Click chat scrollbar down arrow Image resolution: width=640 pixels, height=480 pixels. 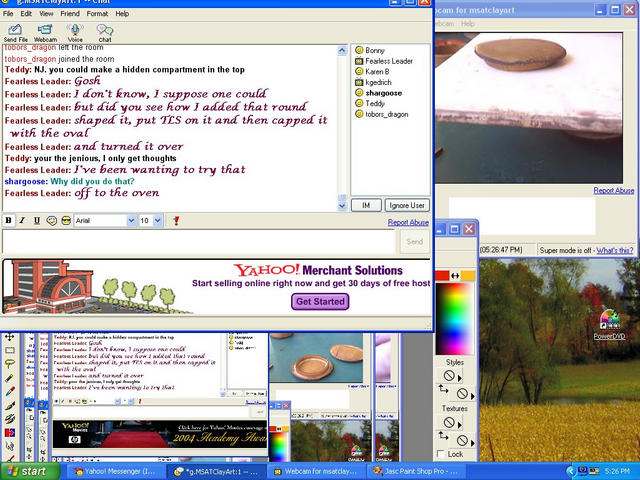click(342, 206)
